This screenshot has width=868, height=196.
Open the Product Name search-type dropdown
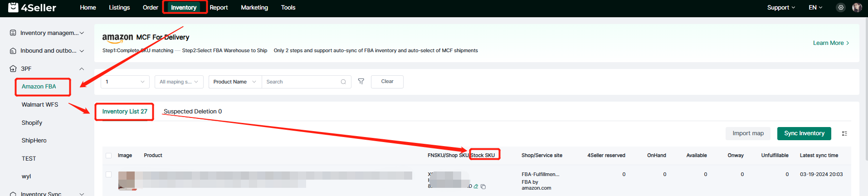234,82
